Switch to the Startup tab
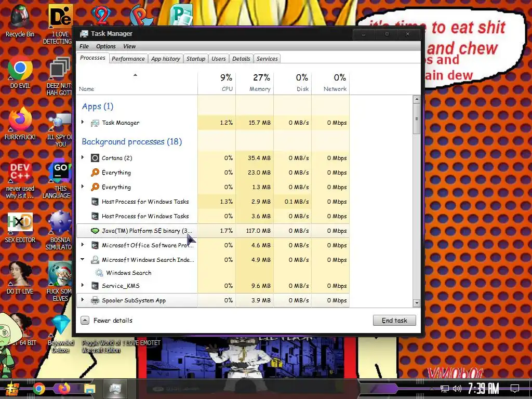The image size is (532, 399). [196, 59]
